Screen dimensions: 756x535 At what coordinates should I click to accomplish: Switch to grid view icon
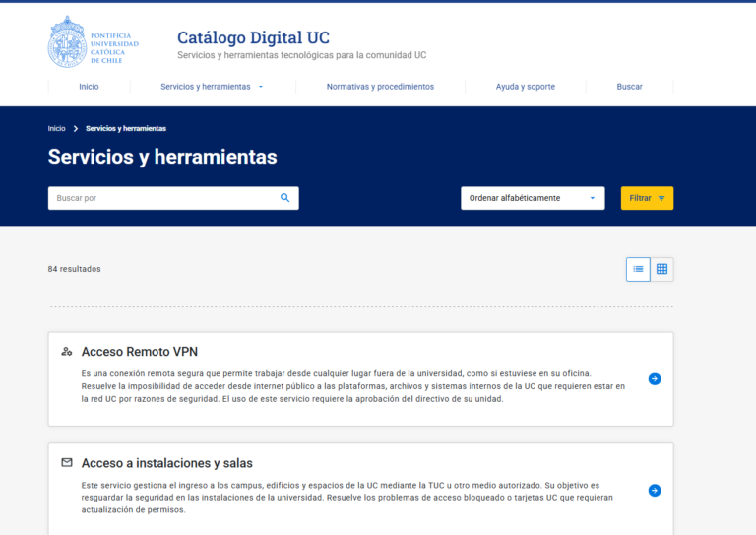click(x=661, y=269)
